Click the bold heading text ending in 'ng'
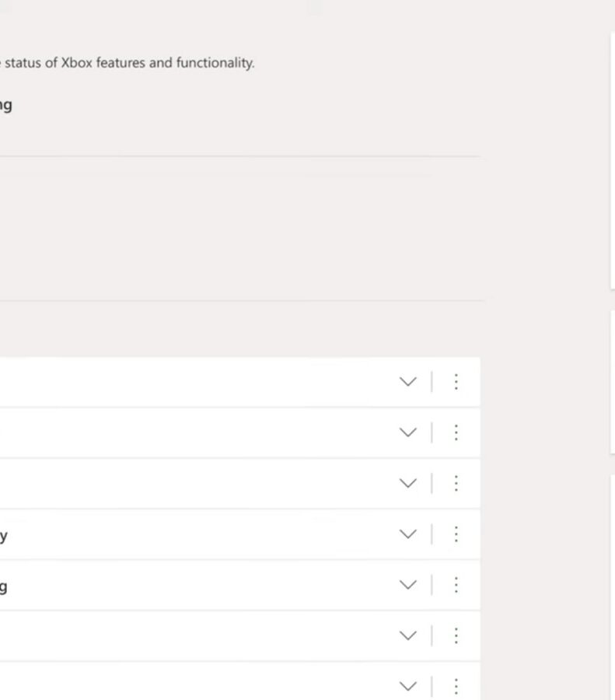The width and height of the screenshot is (615, 700). 5,107
